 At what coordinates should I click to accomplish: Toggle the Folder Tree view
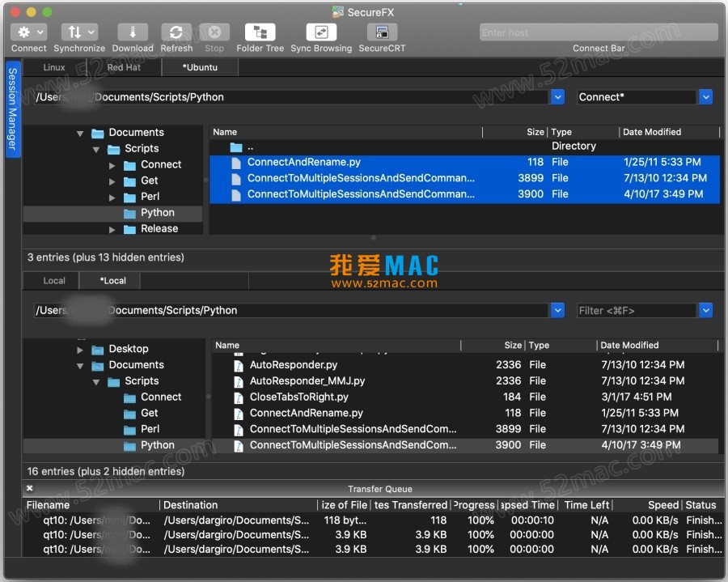(x=260, y=32)
